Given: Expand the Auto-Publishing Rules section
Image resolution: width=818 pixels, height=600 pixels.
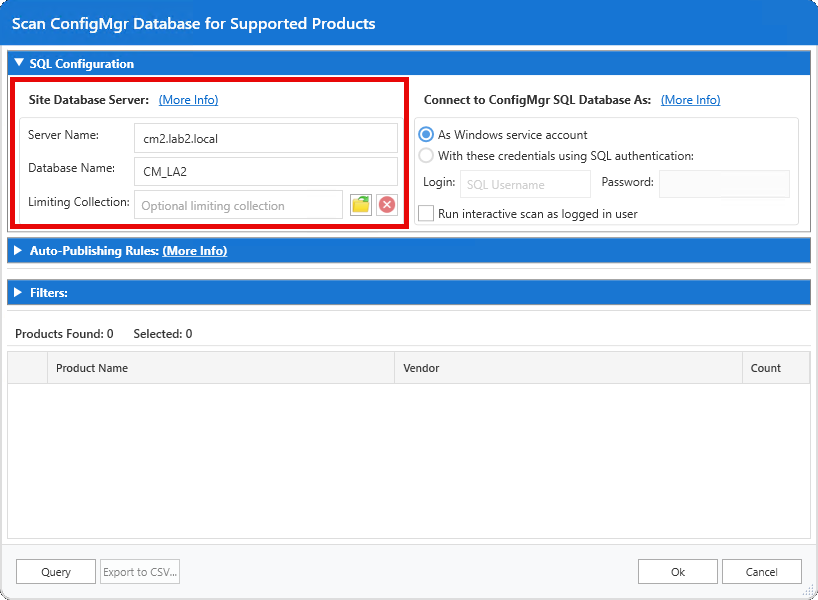Looking at the screenshot, I should pyautogui.click(x=18, y=250).
